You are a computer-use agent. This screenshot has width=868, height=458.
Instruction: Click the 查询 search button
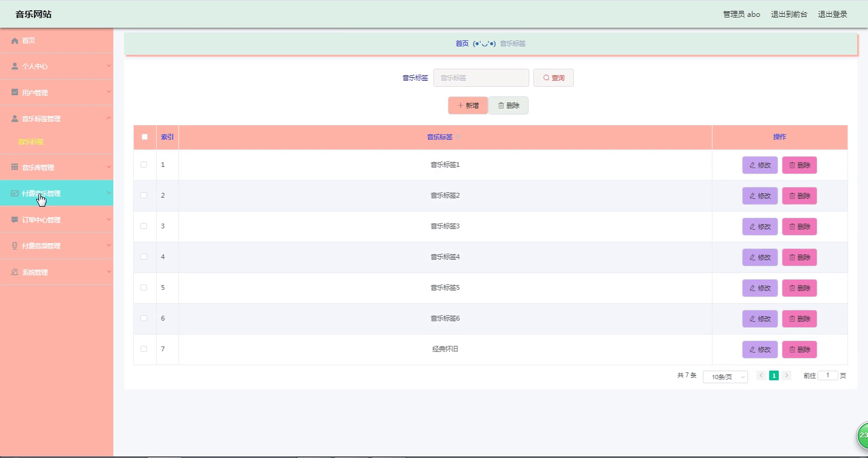pos(553,78)
